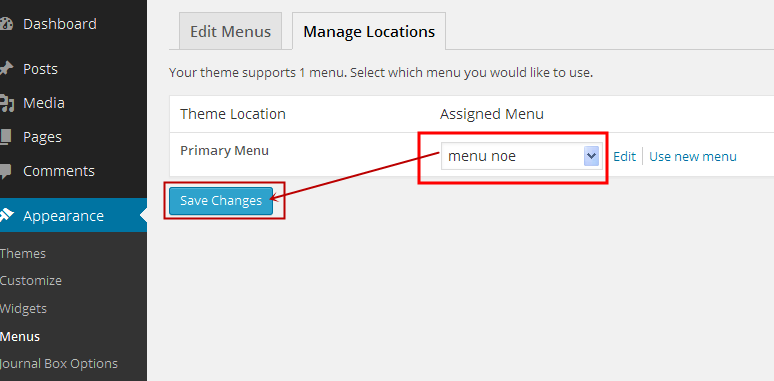Open Themes under Appearance
This screenshot has width=774, height=381.
click(23, 253)
